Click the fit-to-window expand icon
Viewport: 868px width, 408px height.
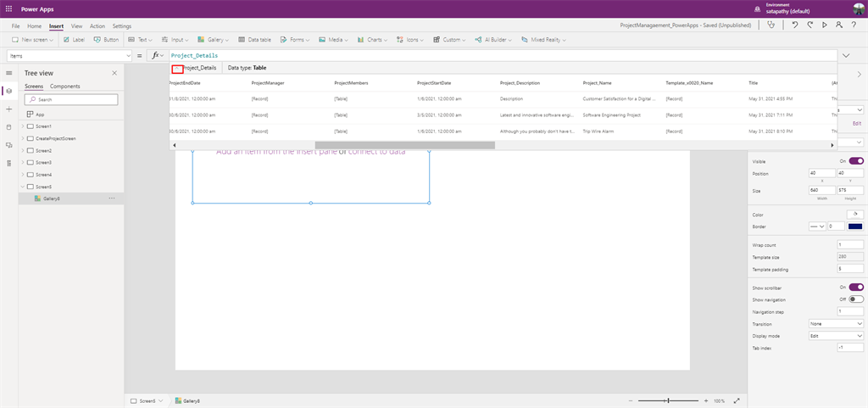click(736, 400)
